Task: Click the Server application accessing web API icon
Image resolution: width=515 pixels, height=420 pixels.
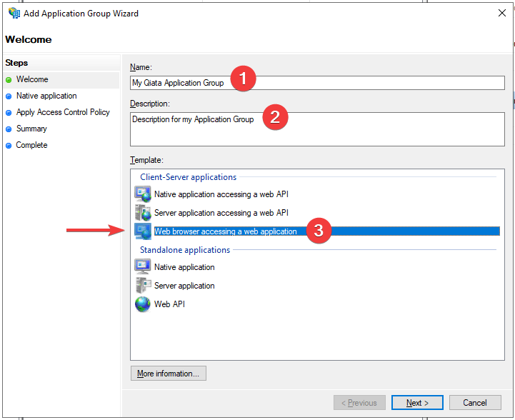Action: (x=143, y=212)
